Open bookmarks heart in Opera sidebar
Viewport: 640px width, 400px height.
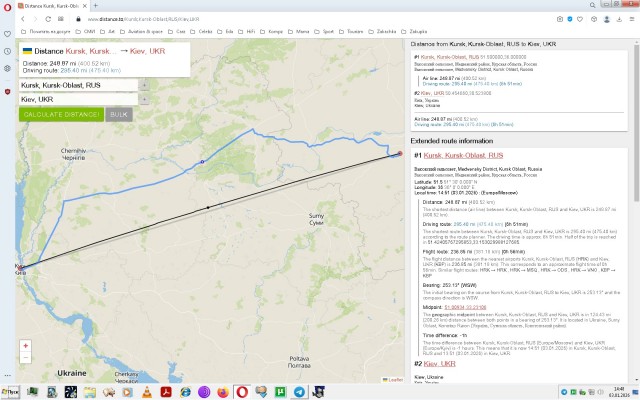(7, 34)
